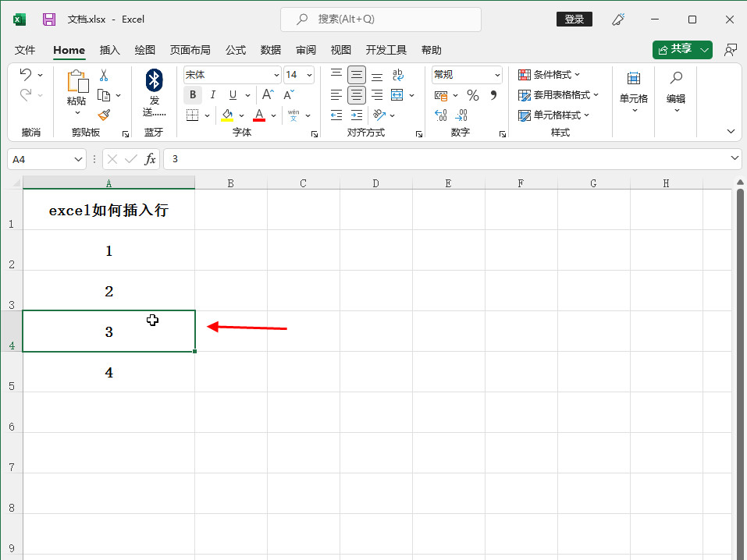Click the Copy icon
The width and height of the screenshot is (747, 560).
pos(104,95)
